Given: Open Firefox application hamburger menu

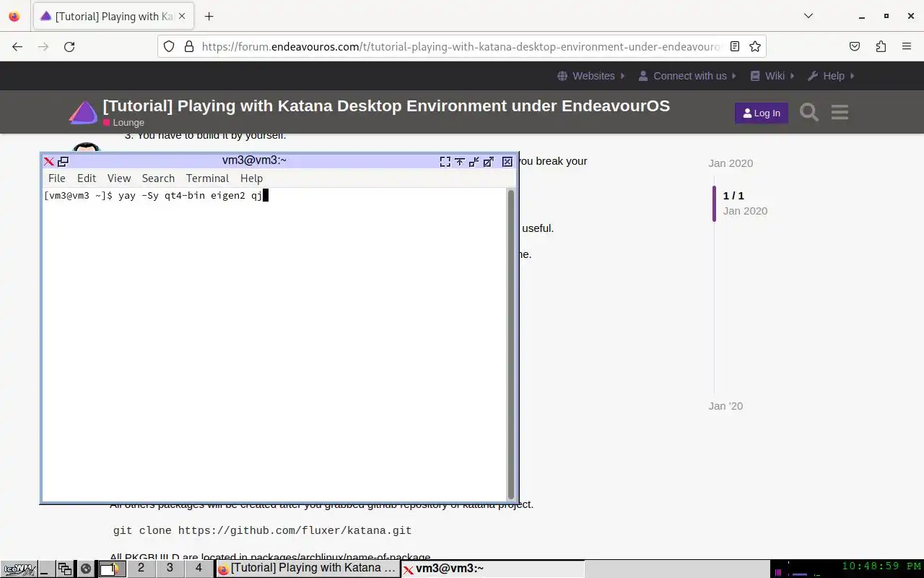Looking at the screenshot, I should pyautogui.click(x=907, y=46).
